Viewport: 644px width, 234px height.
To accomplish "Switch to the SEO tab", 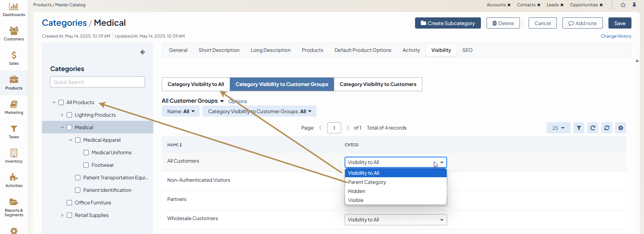I will (x=467, y=50).
